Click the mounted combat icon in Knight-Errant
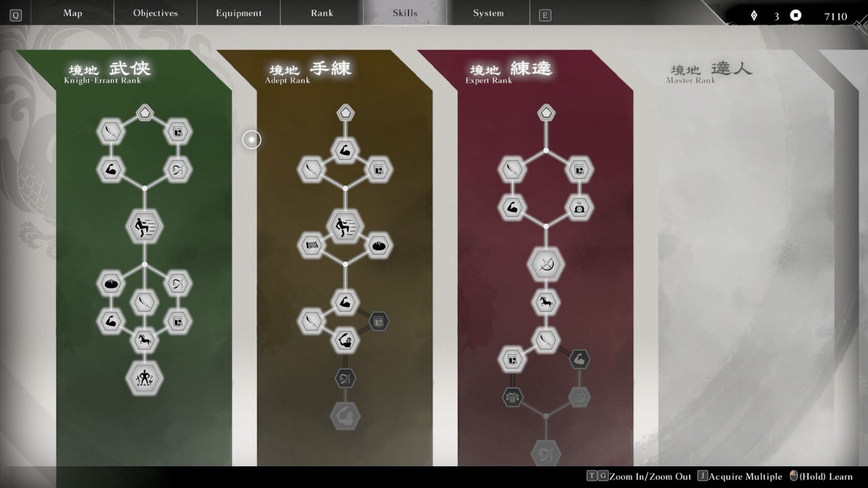The height and width of the screenshot is (488, 868). click(x=145, y=340)
